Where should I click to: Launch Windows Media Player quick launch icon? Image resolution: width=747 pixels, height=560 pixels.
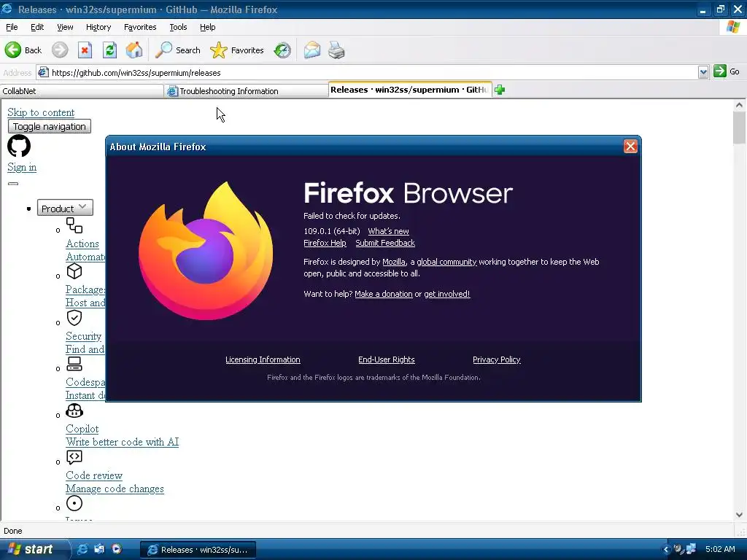pos(116,549)
